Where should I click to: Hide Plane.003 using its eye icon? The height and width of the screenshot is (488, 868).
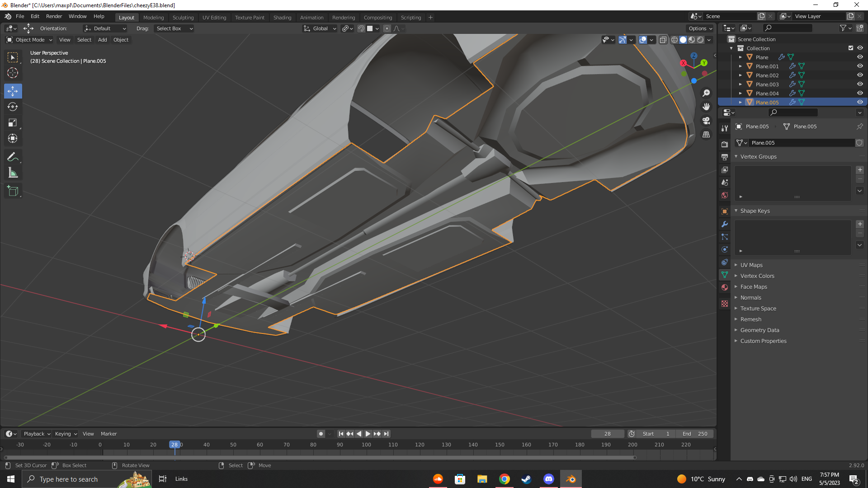pos(860,84)
